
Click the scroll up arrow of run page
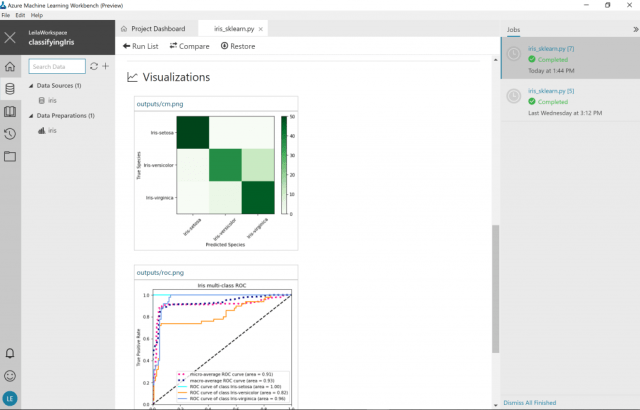[x=496, y=60]
